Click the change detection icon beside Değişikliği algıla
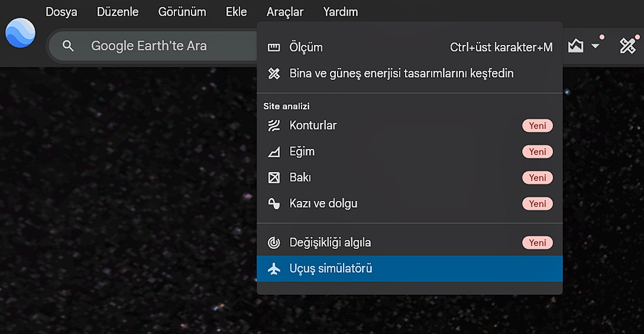This screenshot has width=644, height=334. [x=274, y=243]
